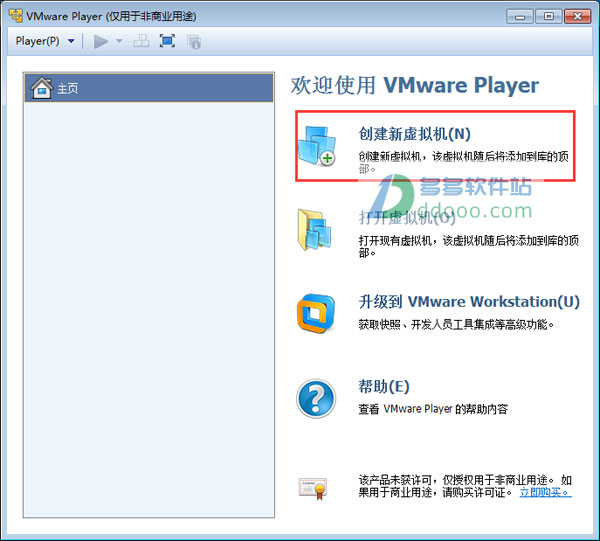Choose 升级到 VMware Workstation(U)
This screenshot has height=541, width=600.
469,302
